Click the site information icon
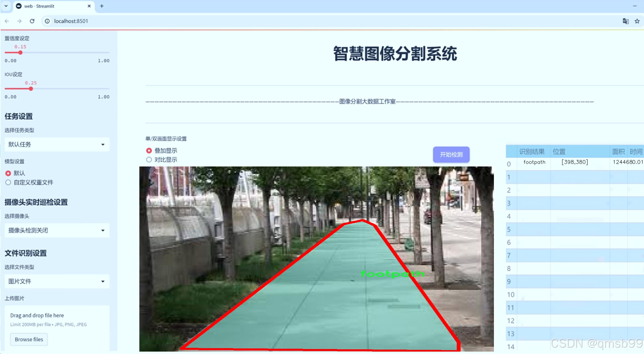The image size is (644, 354). tap(47, 21)
